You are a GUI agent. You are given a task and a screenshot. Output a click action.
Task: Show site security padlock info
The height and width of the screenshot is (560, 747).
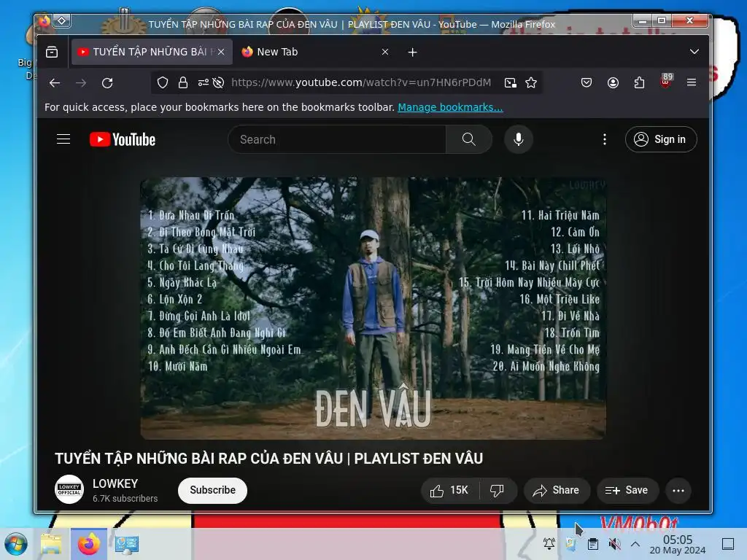(183, 83)
